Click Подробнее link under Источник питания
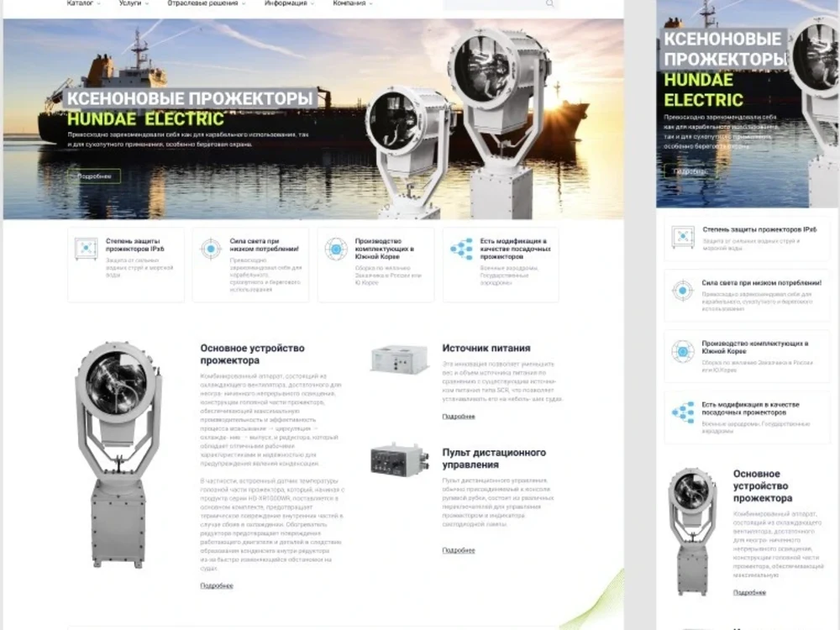Viewport: 840px width, 630px height. coord(459,417)
